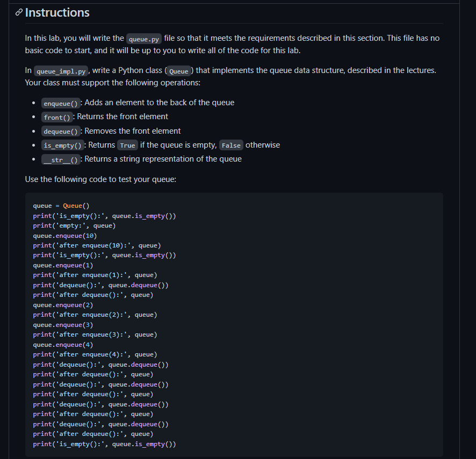Image resolution: width=476 pixels, height=459 pixels.
Task: Select the queue.py inline code label
Action: [143, 38]
